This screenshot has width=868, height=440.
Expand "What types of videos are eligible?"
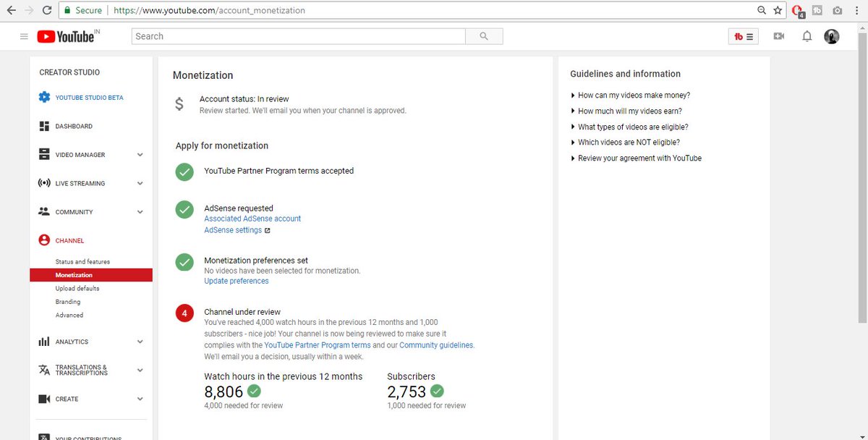[x=629, y=127]
